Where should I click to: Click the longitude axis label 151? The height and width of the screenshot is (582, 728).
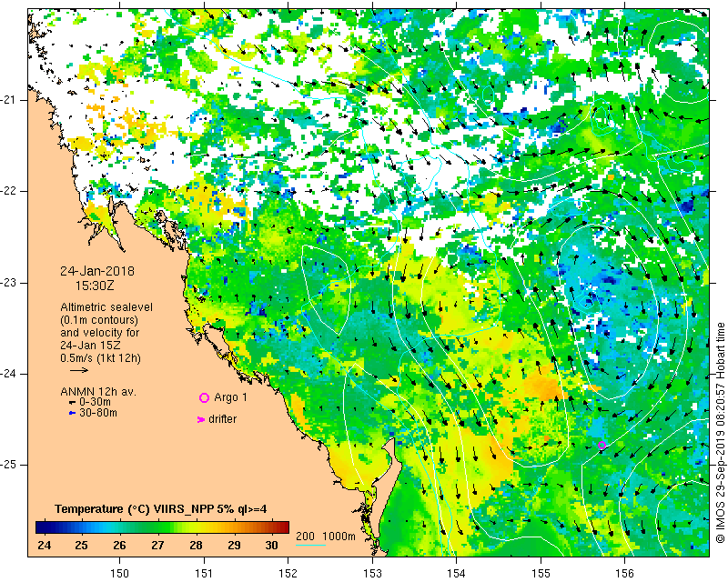(x=204, y=574)
